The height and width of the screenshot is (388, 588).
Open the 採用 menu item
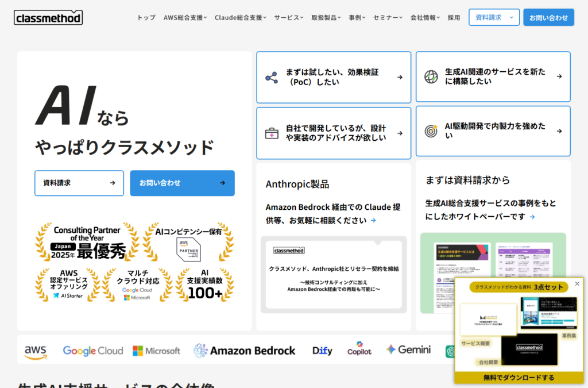tap(454, 18)
